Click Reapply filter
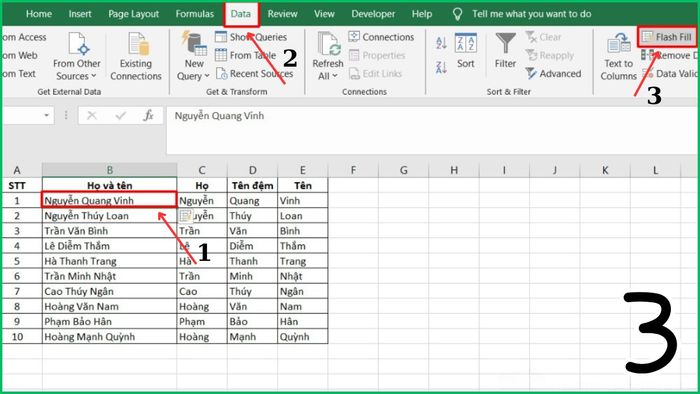The width and height of the screenshot is (700, 394). point(550,55)
